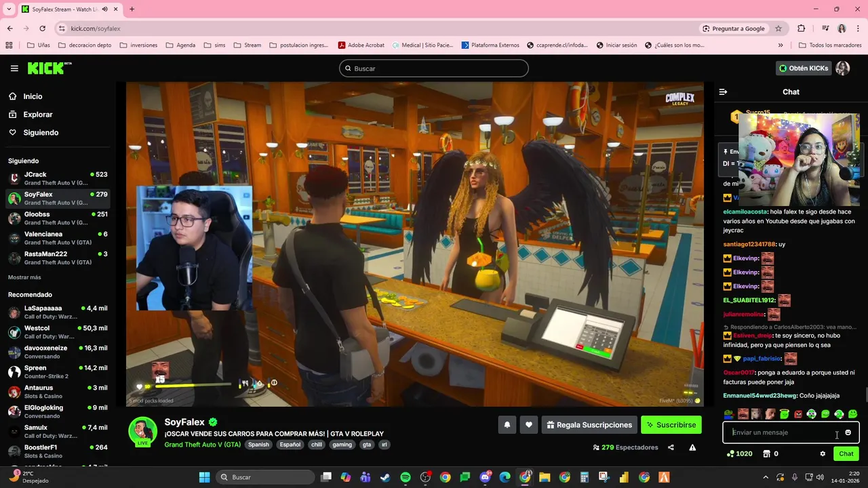
Task: Open a new Chrome tab
Action: pyautogui.click(x=132, y=9)
